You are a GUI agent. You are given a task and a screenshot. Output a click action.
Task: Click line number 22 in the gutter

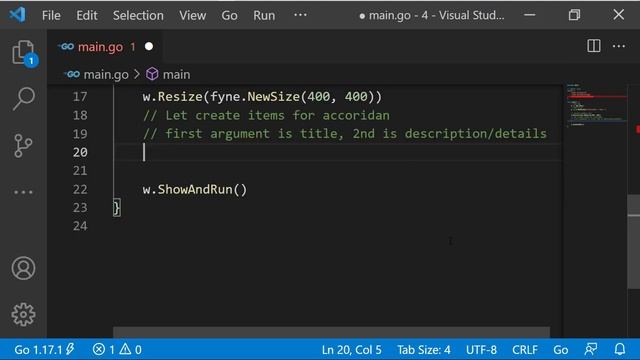tap(80, 189)
